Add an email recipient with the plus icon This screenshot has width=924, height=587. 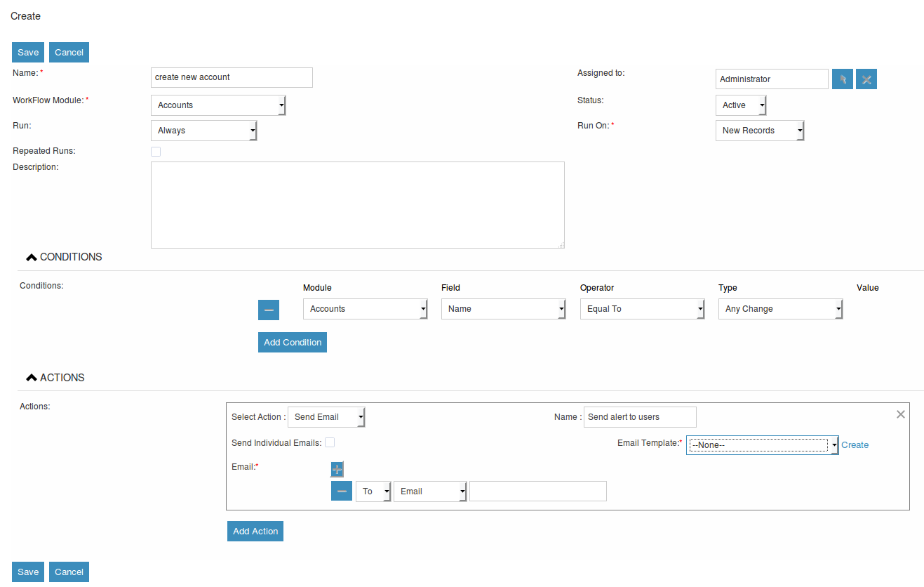(337, 470)
